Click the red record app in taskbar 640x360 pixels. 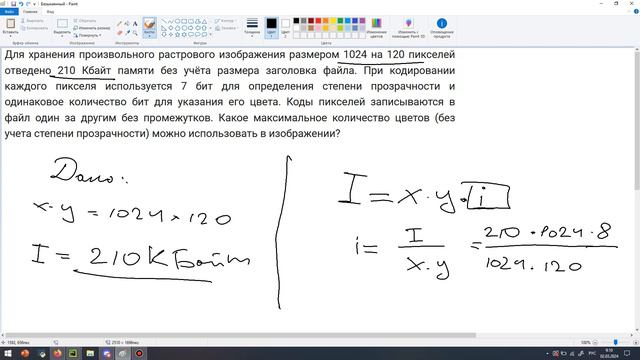(x=139, y=353)
